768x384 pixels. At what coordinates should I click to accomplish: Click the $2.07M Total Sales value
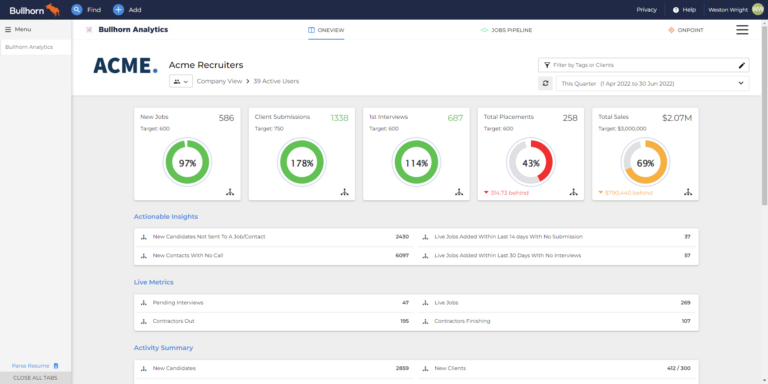click(x=677, y=118)
